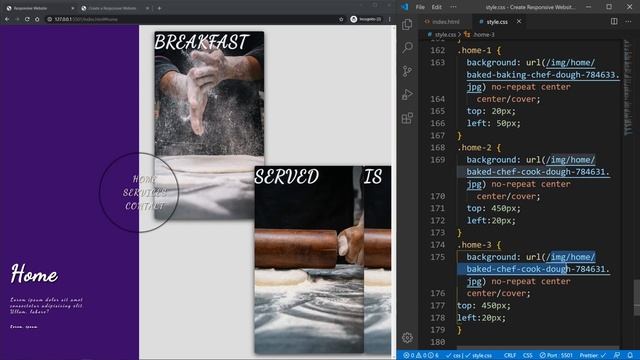Viewport: 640px width, 360px height.
Task: Open the Source Control panel
Action: [x=407, y=71]
